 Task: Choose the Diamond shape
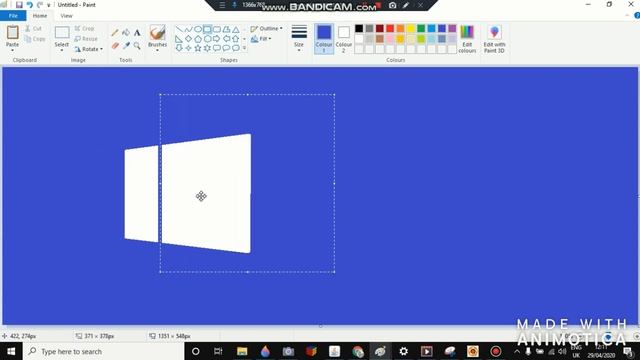[188, 39]
